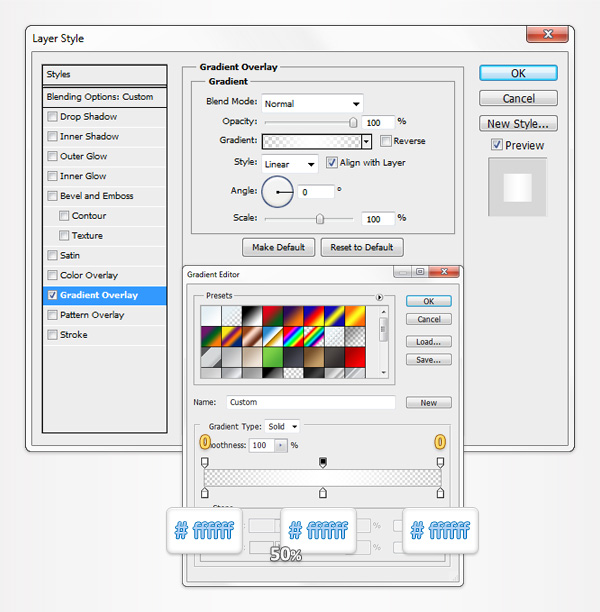Uncheck the Align with Layer option
This screenshot has width=600, height=612.
332,163
